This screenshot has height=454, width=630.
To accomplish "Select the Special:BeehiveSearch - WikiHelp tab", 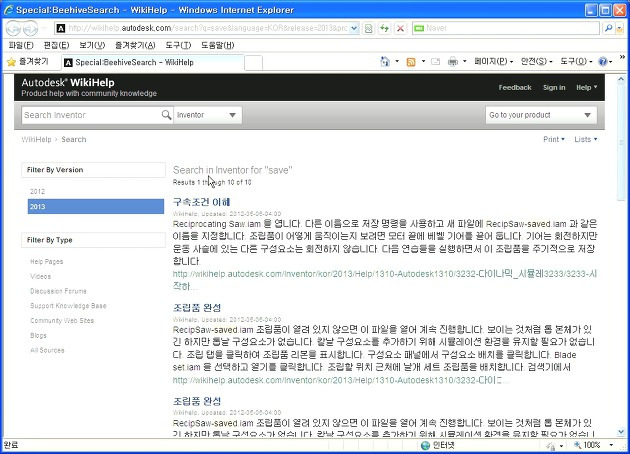I will pos(153,62).
